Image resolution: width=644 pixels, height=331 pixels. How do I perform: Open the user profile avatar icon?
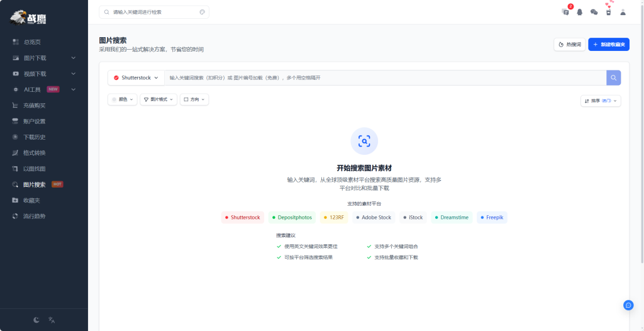pyautogui.click(x=623, y=12)
